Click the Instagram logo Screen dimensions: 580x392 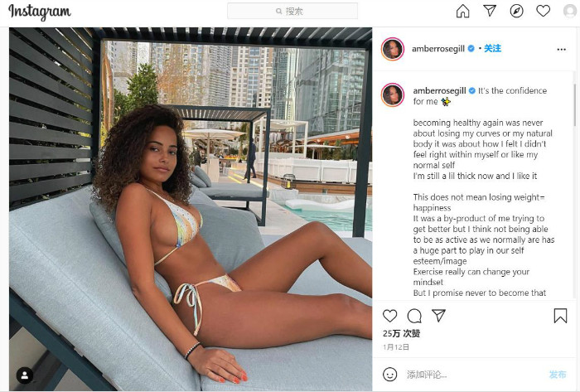click(x=40, y=12)
